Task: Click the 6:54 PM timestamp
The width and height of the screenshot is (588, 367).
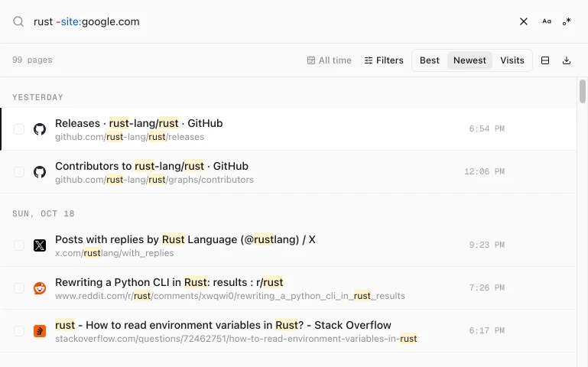Action: 487,129
